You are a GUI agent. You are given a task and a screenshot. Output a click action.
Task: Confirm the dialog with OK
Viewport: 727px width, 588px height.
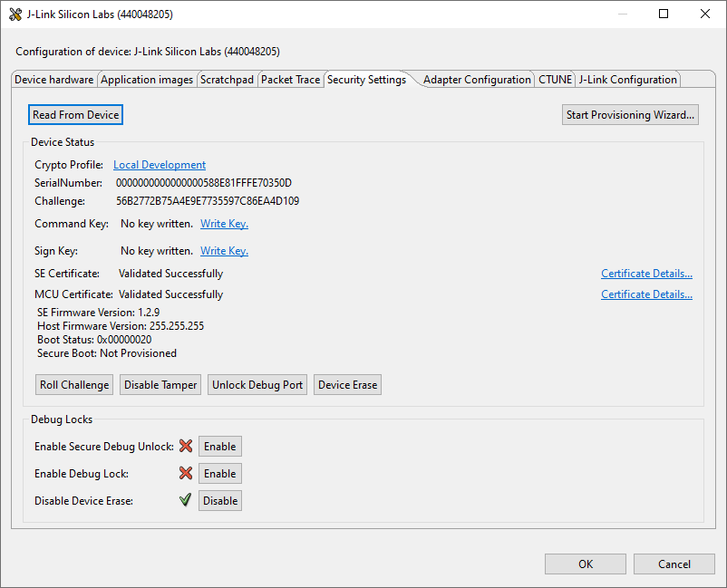585,564
